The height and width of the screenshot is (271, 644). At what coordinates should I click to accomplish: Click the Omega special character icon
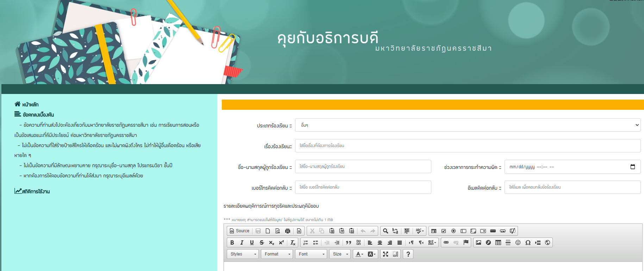(x=528, y=242)
